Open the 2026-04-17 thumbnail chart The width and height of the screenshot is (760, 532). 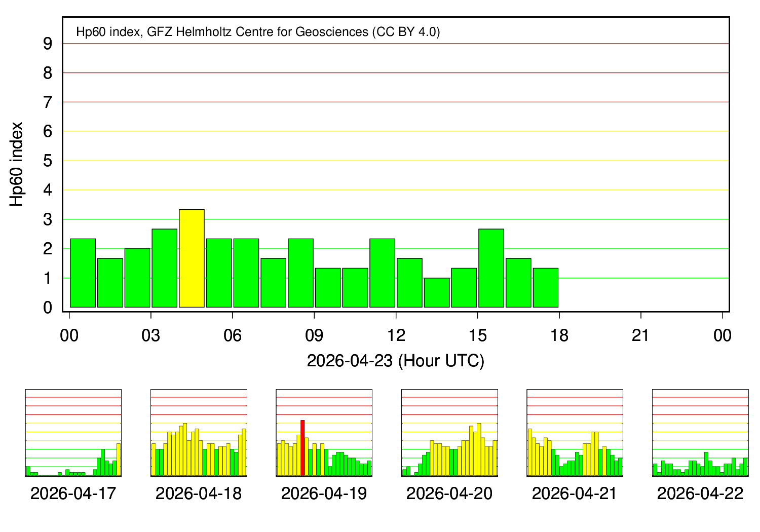click(73, 433)
